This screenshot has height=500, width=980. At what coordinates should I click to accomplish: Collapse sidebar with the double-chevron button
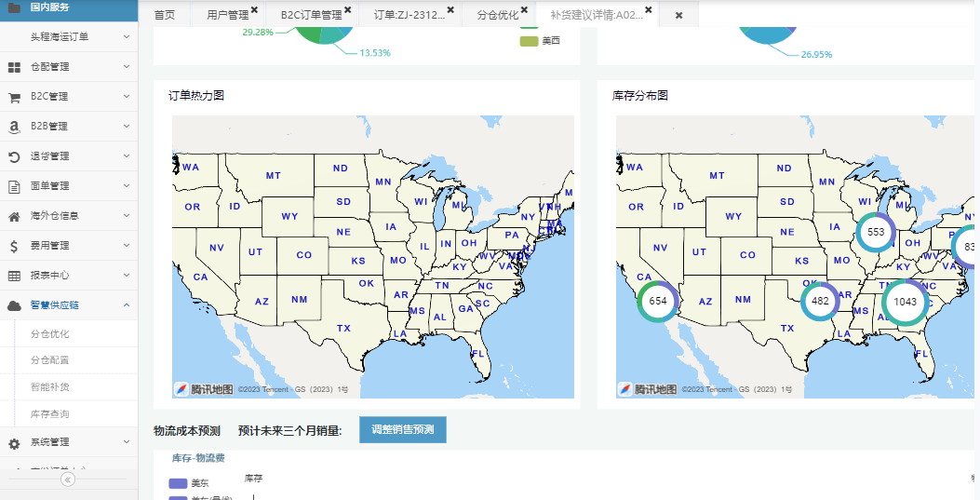(68, 480)
